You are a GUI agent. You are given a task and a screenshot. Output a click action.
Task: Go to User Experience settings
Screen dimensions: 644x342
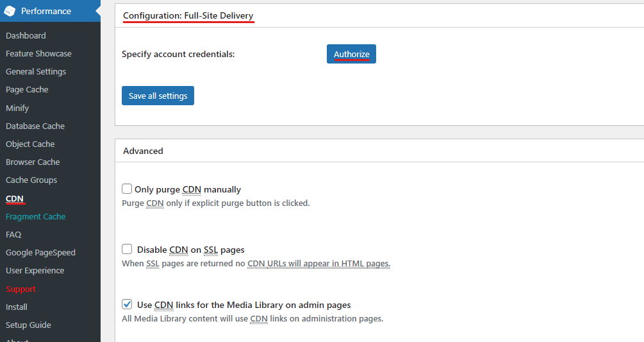[x=35, y=271]
